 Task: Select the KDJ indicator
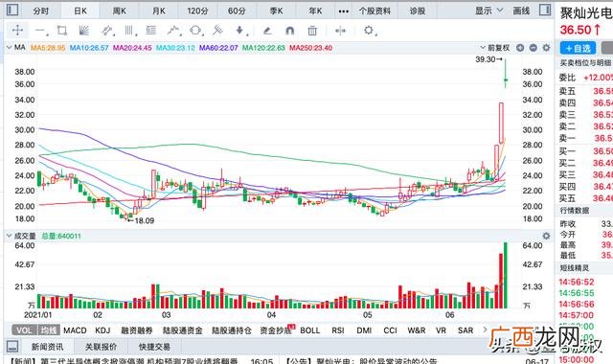click(102, 330)
